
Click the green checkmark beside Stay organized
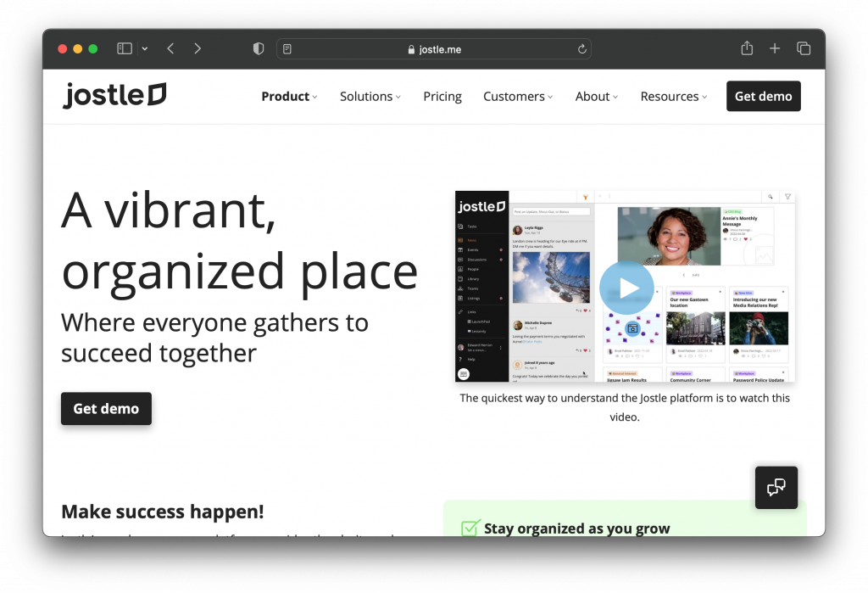click(x=470, y=528)
